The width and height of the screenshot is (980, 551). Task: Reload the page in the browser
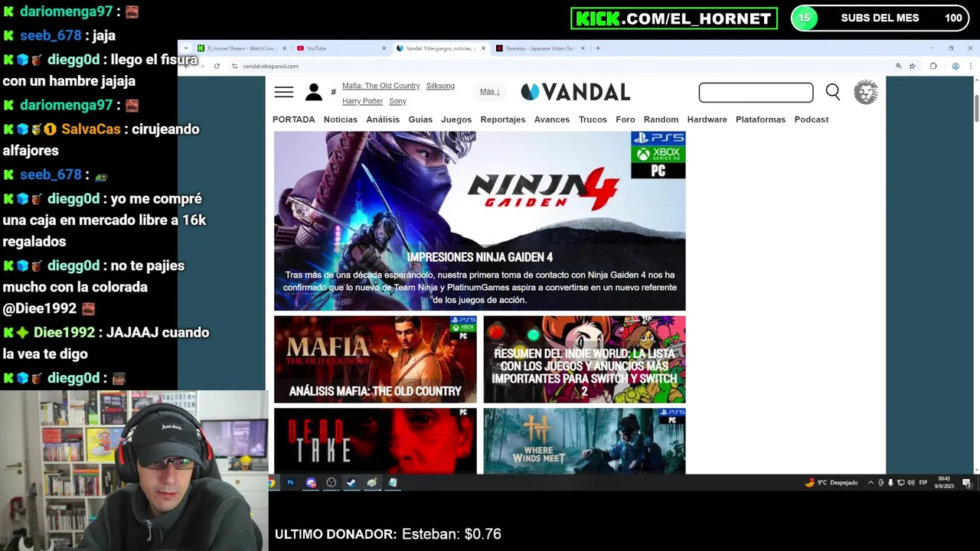(x=217, y=66)
